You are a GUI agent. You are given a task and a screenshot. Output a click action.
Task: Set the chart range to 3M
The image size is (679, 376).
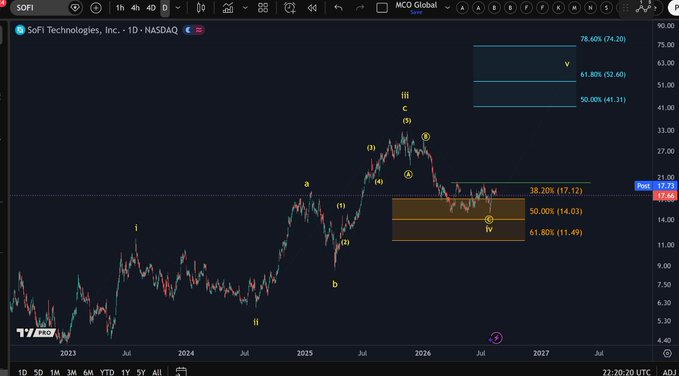[71, 372]
